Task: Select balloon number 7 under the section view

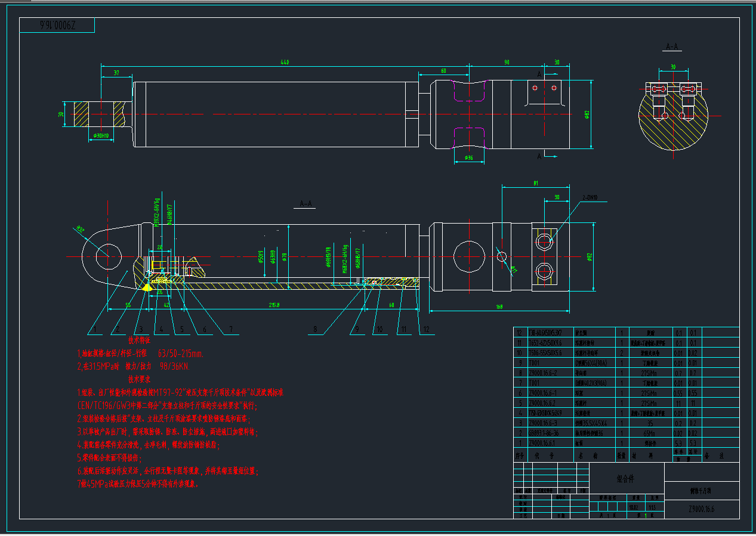Action: point(230,329)
